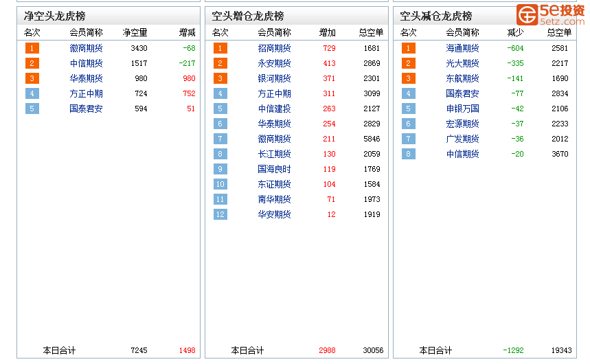Click the total short value 3670

point(560,154)
